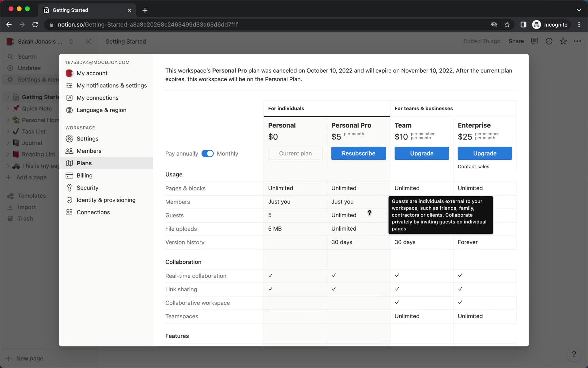
Task: Select the Connections settings icon
Action: tap(69, 213)
